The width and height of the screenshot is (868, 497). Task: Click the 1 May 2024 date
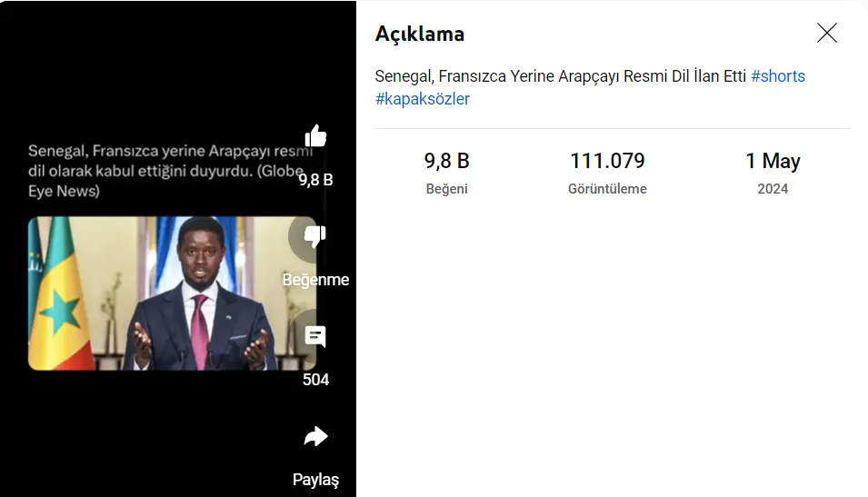tap(773, 172)
